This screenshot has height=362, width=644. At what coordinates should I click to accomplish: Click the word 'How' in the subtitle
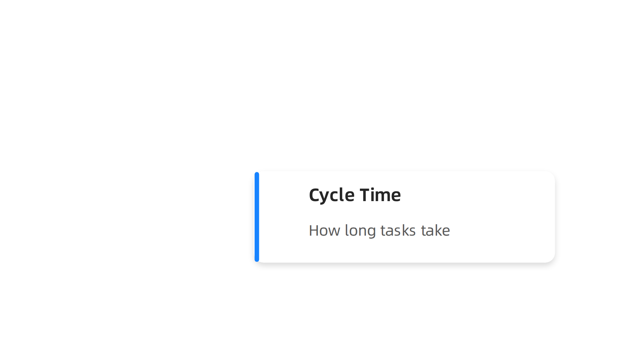tap(324, 231)
